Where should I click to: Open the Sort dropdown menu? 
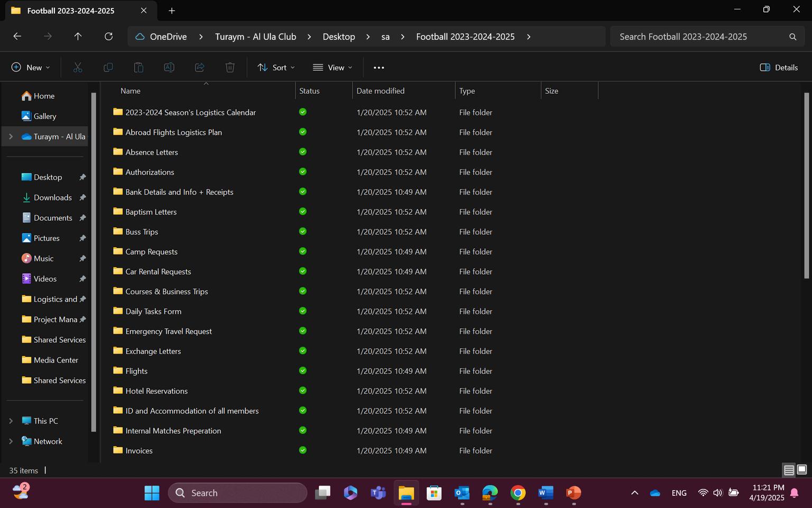(x=276, y=67)
